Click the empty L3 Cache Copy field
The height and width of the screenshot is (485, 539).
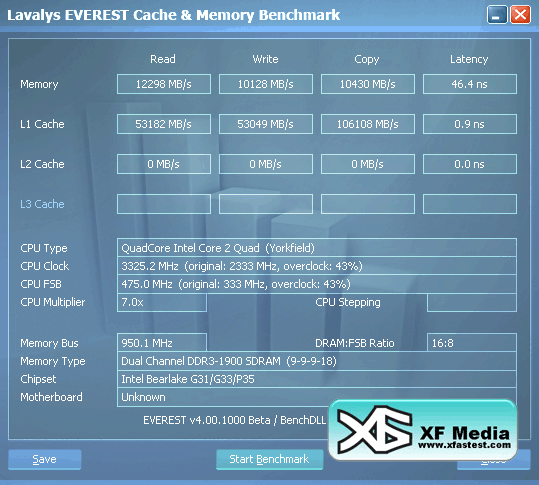[368, 204]
